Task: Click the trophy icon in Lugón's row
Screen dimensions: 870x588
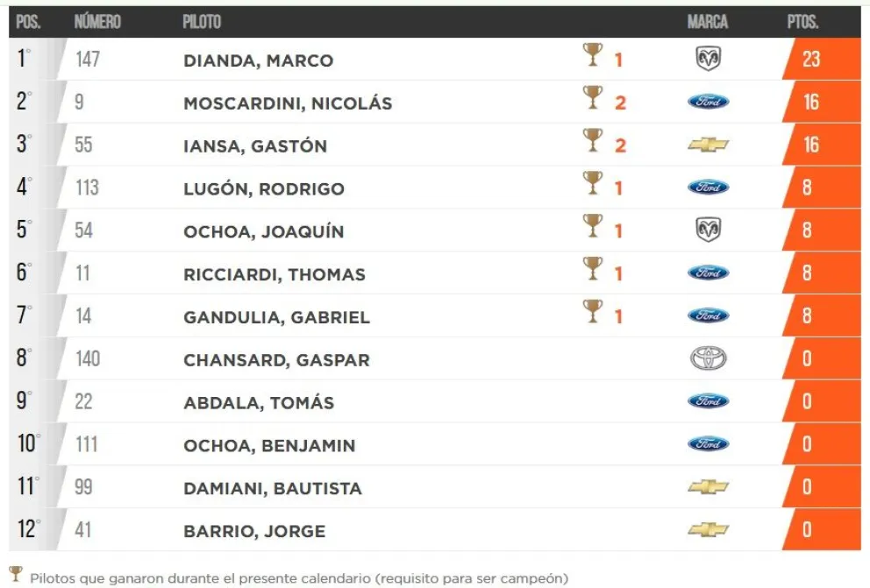Action: pos(594,184)
